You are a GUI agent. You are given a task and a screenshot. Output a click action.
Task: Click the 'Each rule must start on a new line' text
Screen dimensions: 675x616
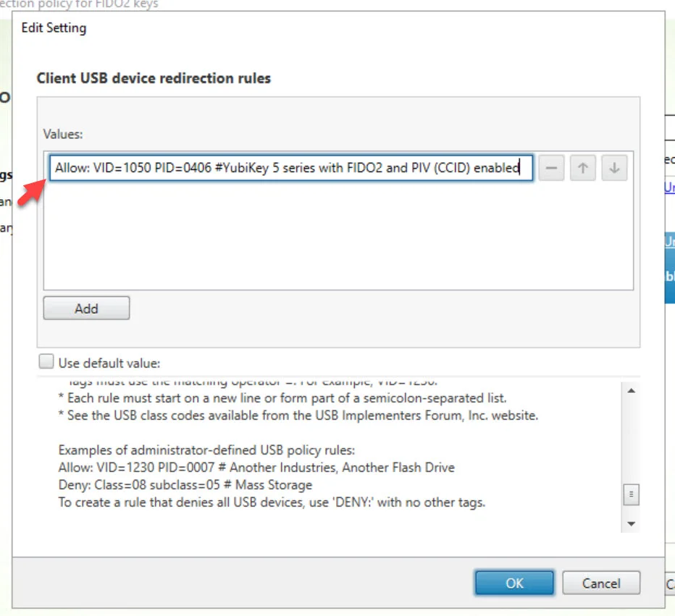click(x=282, y=398)
